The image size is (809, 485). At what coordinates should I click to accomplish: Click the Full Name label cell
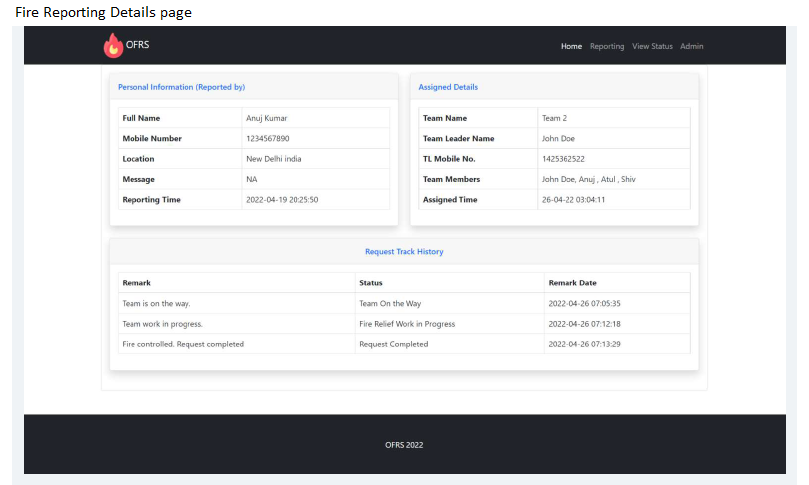pos(180,118)
